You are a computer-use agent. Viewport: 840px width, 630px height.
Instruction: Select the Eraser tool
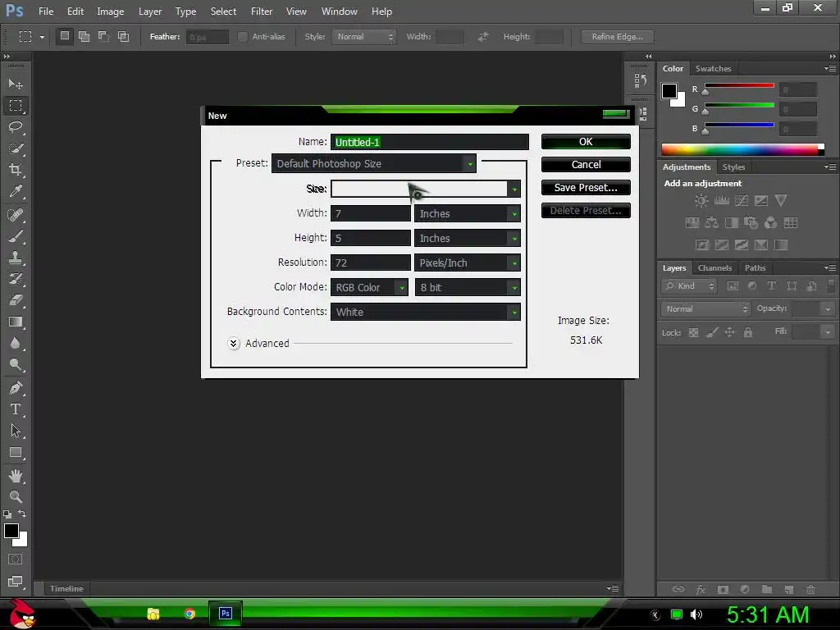coord(16,300)
